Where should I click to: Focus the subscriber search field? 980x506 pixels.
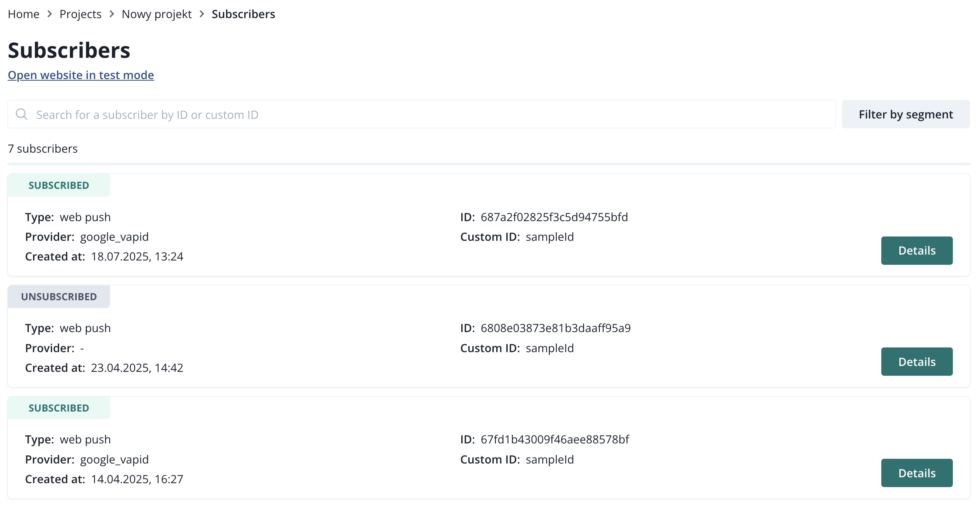coord(433,114)
